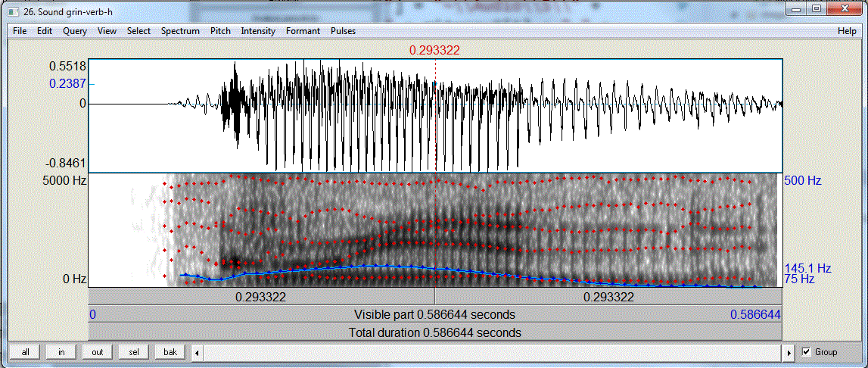The image size is (868, 368).
Task: Click the 0 amplitude label beside the waveform
Action: point(82,104)
